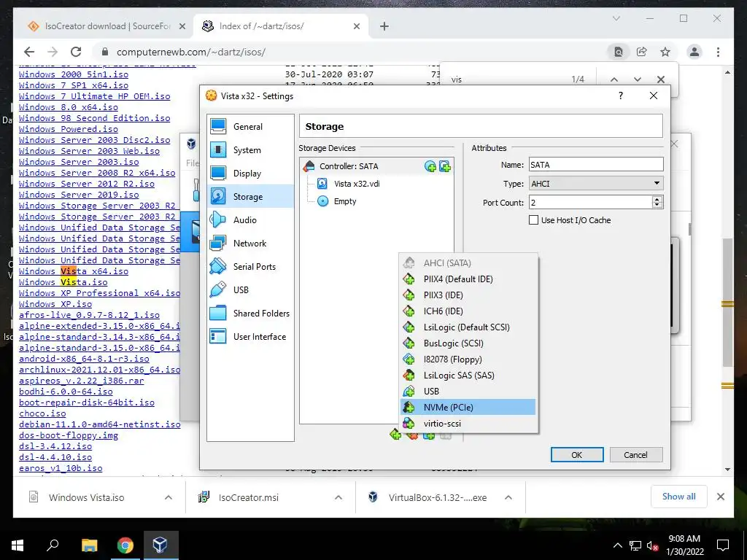This screenshot has height=560, width=747.
Task: Click Cancel in Settings dialog
Action: [635, 455]
